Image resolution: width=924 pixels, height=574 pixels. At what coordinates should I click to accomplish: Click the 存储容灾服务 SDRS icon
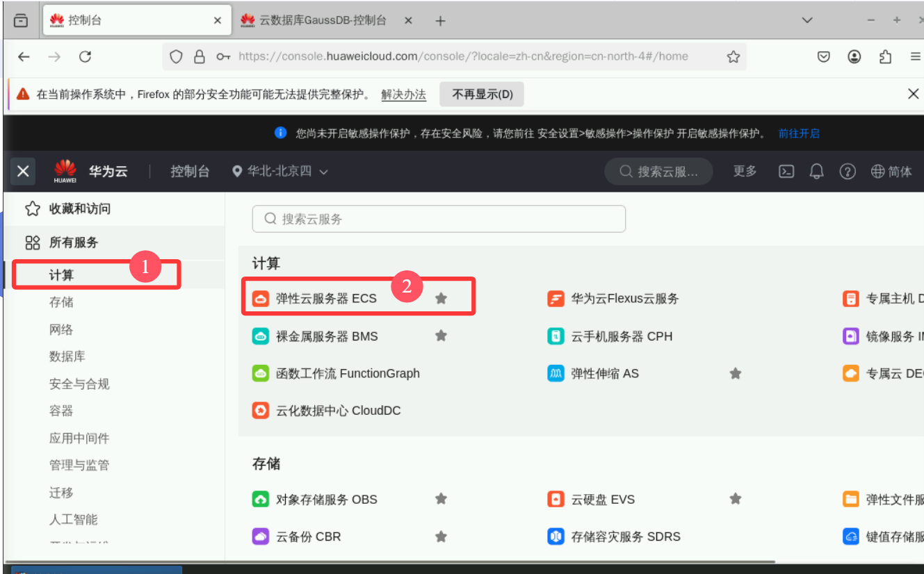coord(556,536)
